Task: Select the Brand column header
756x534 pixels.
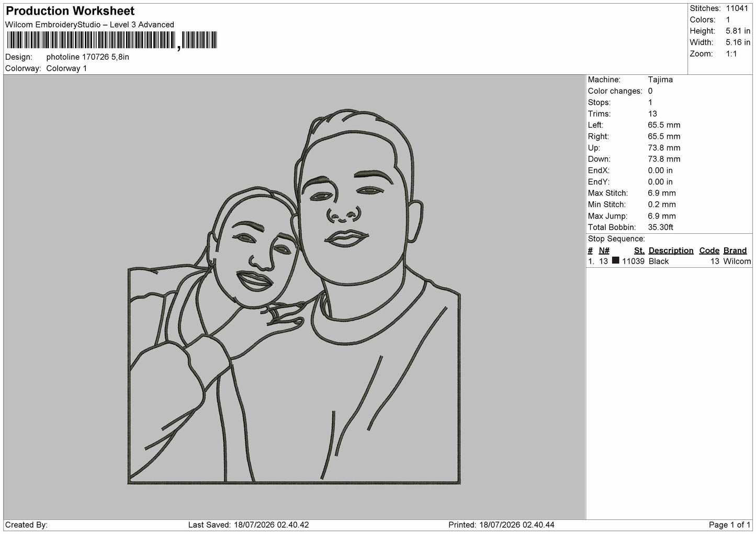Action: coord(735,251)
